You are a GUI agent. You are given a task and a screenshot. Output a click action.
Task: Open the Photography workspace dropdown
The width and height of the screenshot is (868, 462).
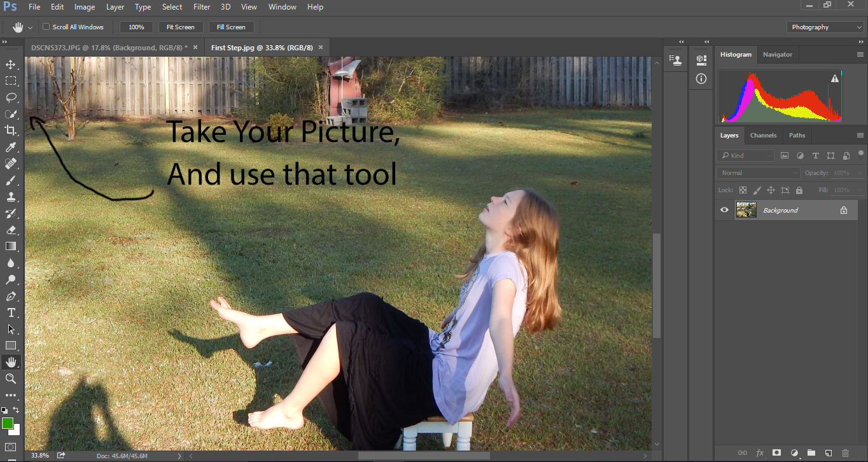(825, 27)
